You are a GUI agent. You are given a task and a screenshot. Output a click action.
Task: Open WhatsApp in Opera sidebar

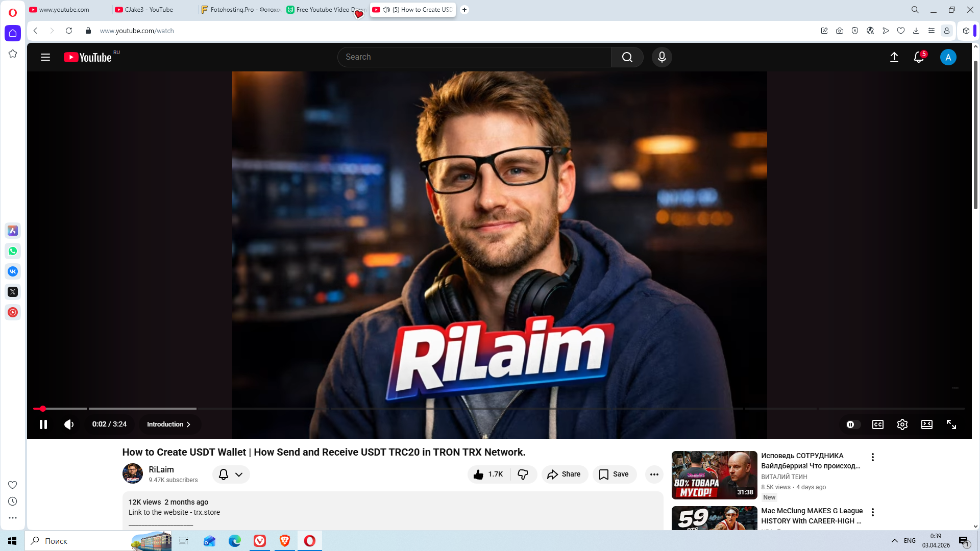13,251
